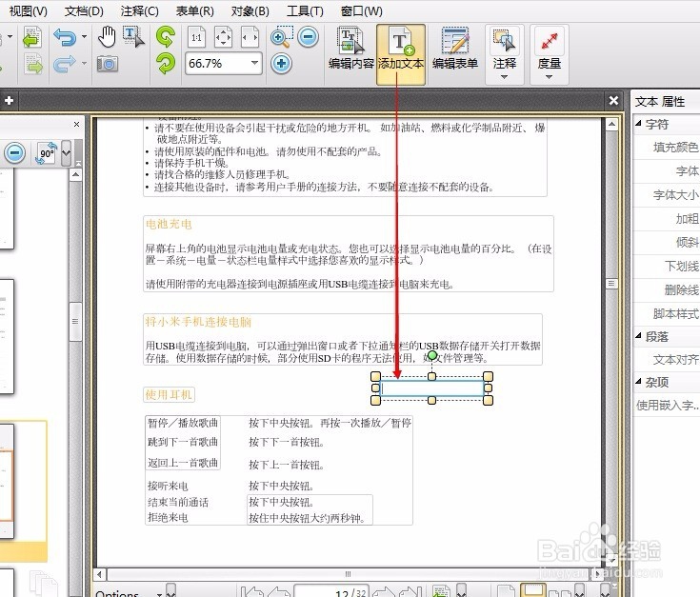Click the fit width icon

pos(250,37)
